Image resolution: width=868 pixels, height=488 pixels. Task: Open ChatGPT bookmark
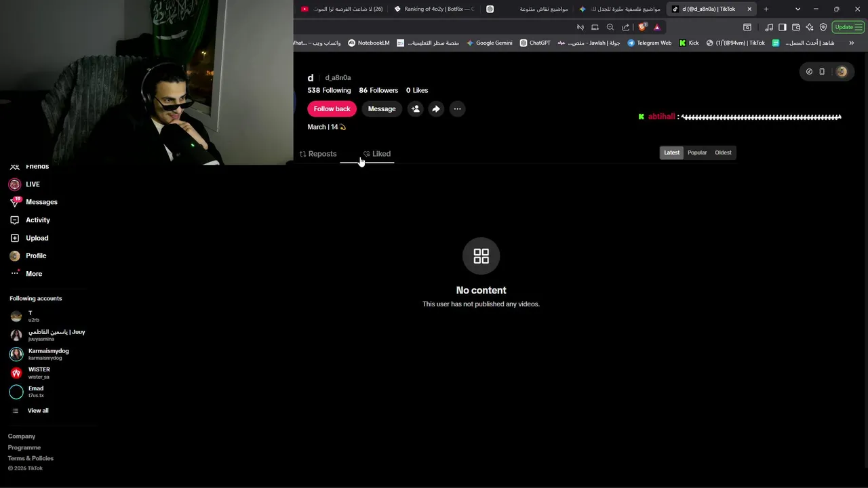pos(535,43)
